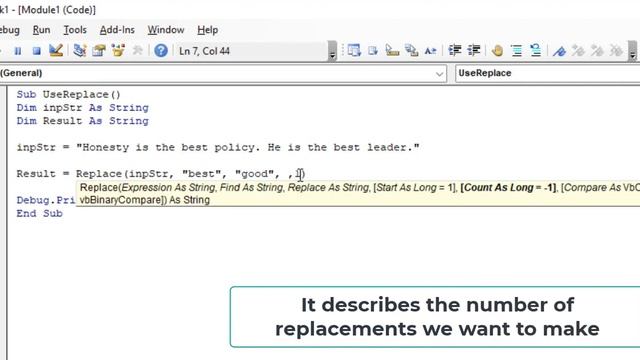Click Complete Word icon

[x=430, y=51]
